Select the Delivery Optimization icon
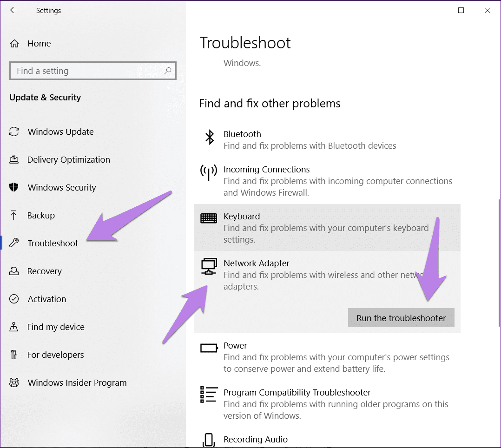The width and height of the screenshot is (501, 448). [14, 160]
